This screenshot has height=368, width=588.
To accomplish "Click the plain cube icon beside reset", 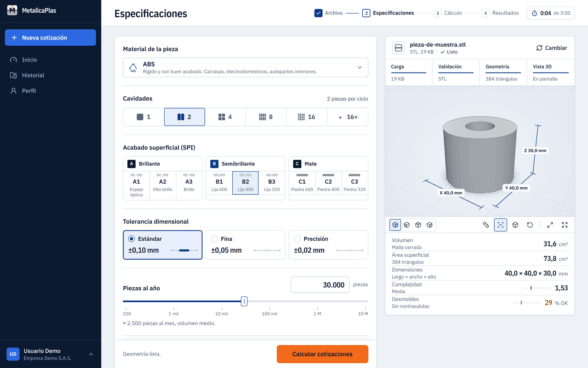I will [x=515, y=225].
